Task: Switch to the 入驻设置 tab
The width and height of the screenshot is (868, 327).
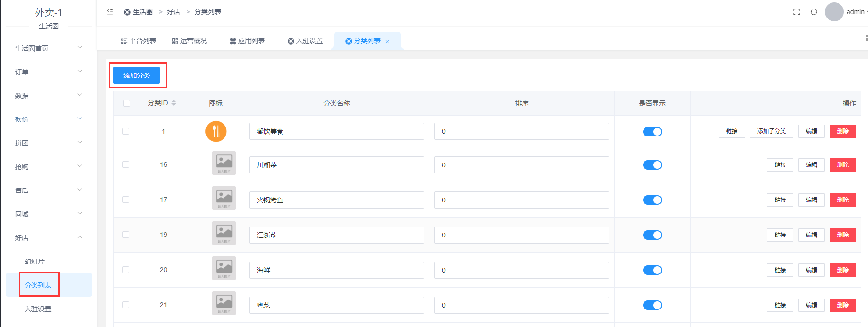Action: click(x=305, y=41)
